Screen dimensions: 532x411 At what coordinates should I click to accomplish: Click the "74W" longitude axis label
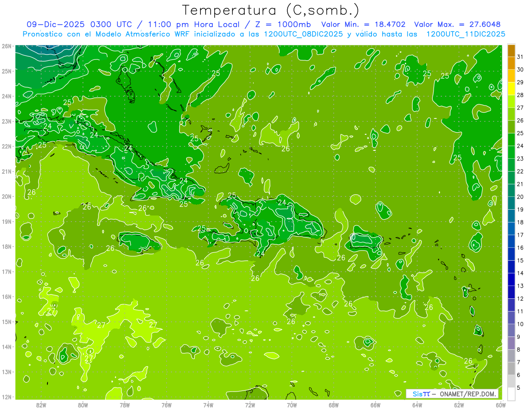point(208,405)
